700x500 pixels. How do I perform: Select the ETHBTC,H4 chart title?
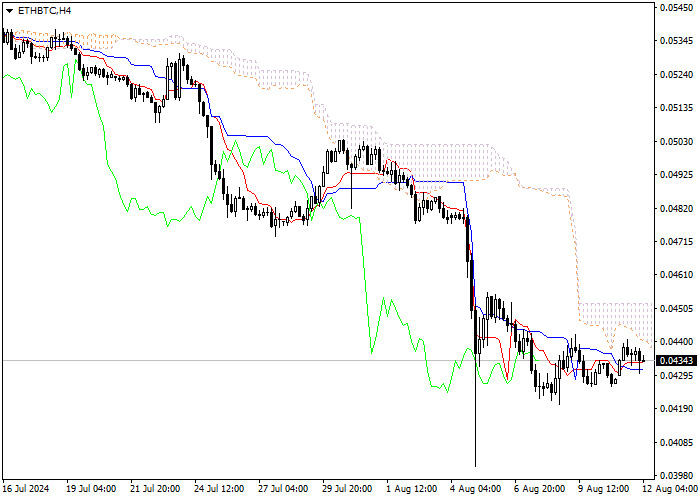tap(44, 11)
